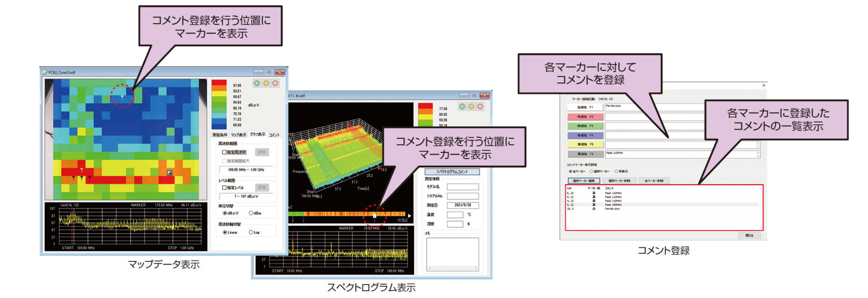The image size is (868, 298).
Task: Click the 湿度 input field
Action: click(x=455, y=224)
